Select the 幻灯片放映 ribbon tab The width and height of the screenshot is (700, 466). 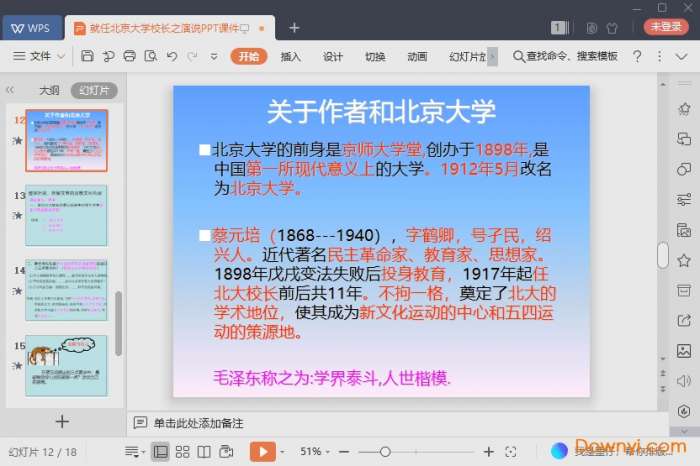pos(467,57)
